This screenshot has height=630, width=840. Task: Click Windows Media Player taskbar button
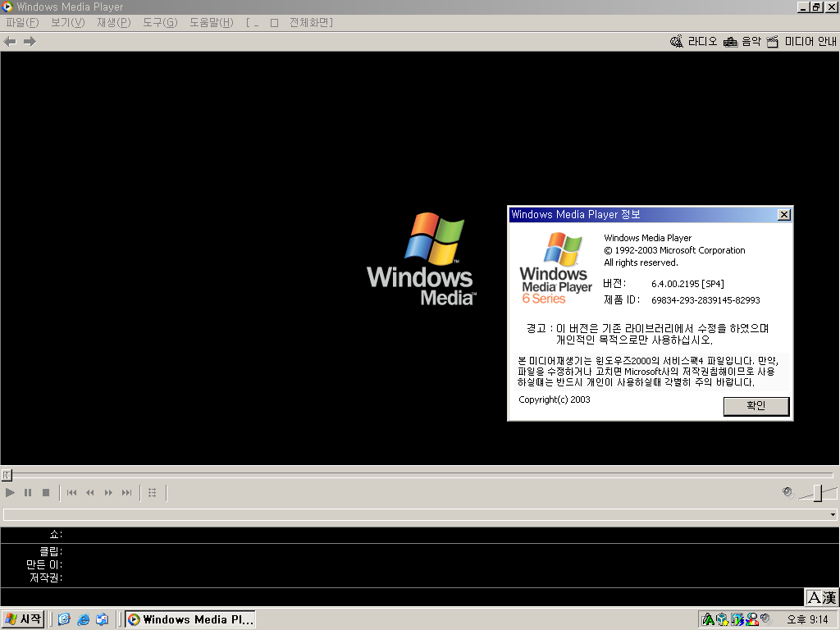click(x=190, y=619)
